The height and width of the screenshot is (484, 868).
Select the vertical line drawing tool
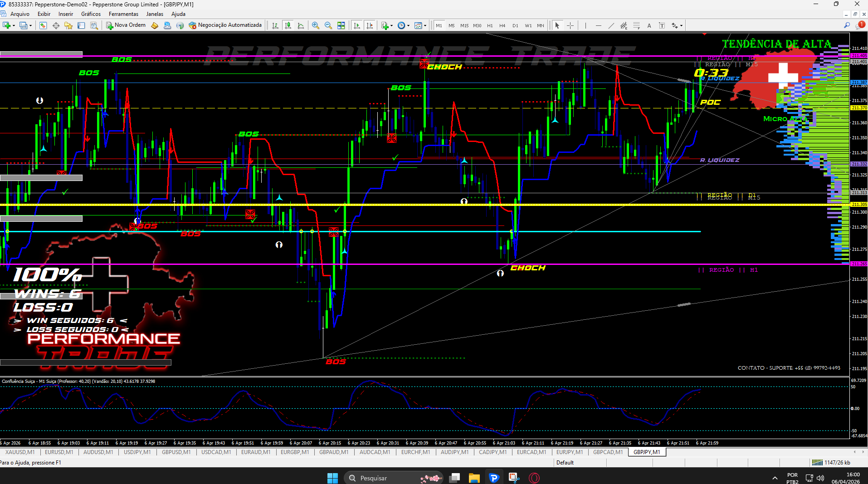coord(585,25)
